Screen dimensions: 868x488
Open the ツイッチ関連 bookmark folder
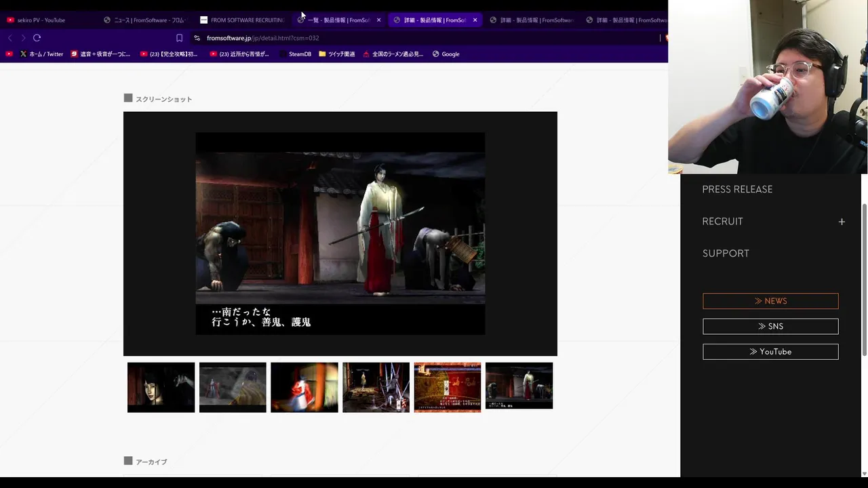tap(337, 54)
